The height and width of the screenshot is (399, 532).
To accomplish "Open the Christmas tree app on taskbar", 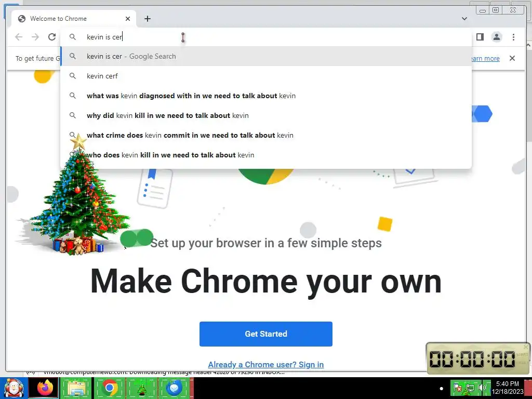I will coord(142,388).
